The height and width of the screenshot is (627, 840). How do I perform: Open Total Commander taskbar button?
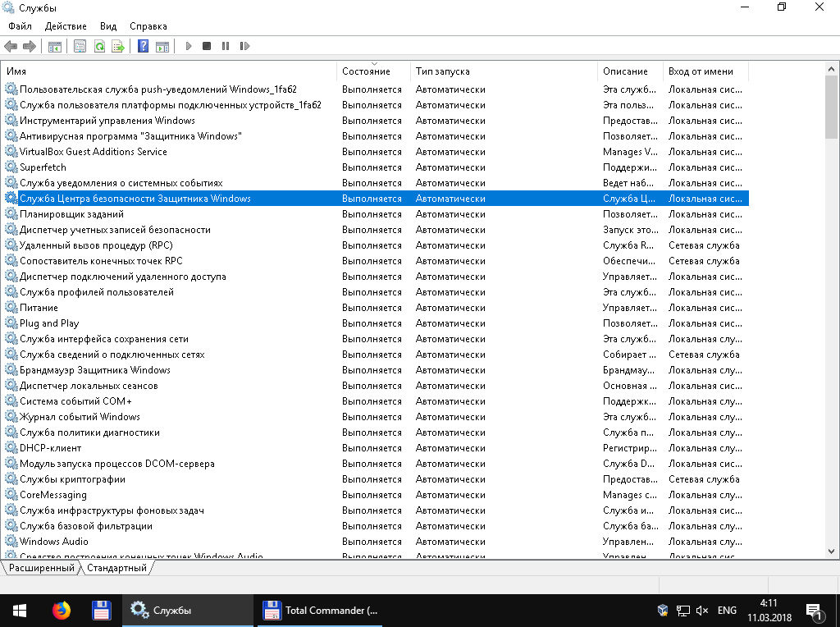pos(320,611)
